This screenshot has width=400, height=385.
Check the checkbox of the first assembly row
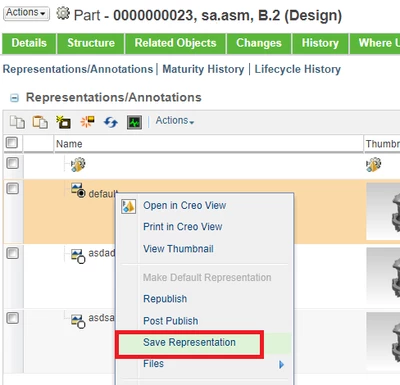click(x=13, y=163)
